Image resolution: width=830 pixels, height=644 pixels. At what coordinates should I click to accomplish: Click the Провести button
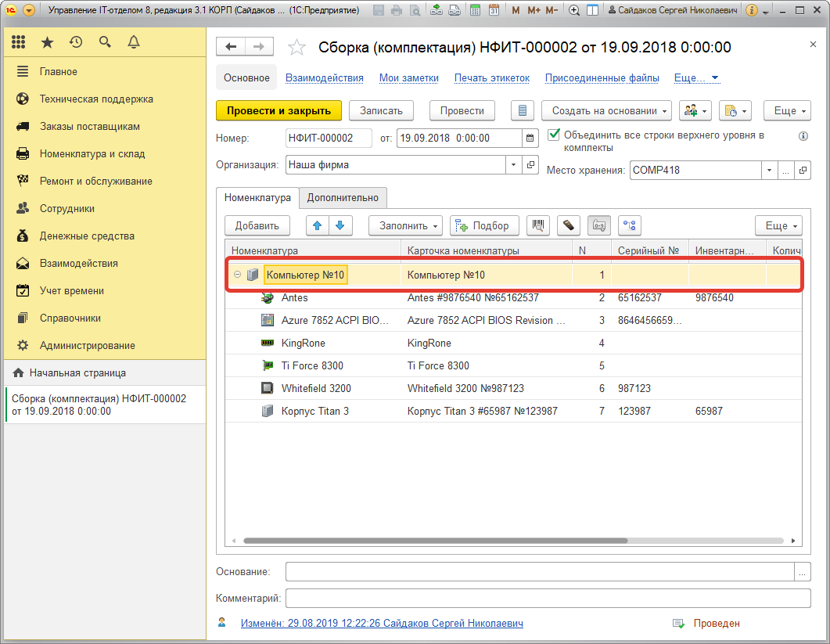click(x=462, y=110)
